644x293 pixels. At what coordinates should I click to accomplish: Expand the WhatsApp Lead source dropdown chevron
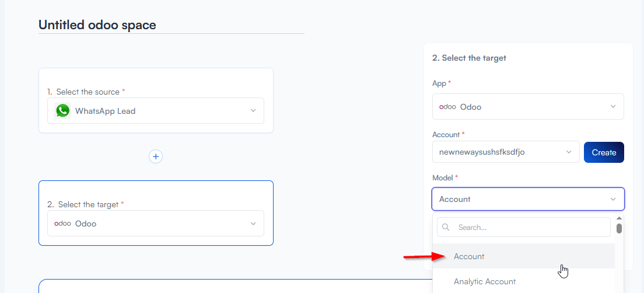click(253, 111)
